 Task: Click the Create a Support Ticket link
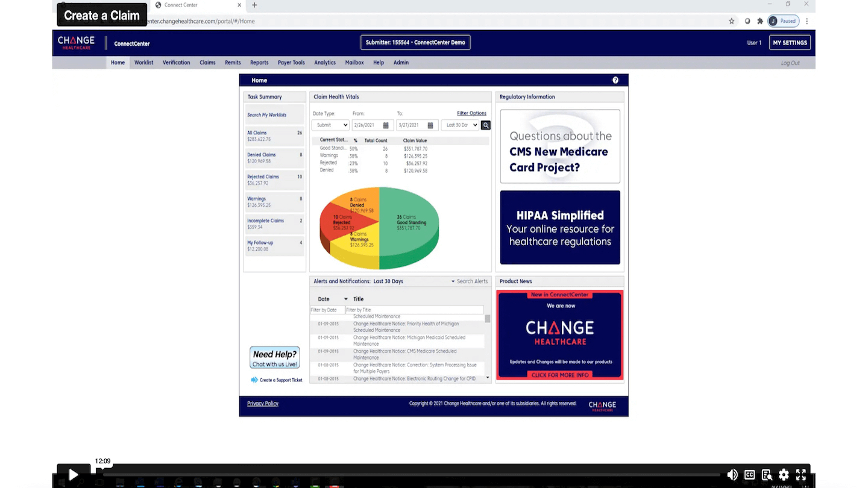pos(281,380)
